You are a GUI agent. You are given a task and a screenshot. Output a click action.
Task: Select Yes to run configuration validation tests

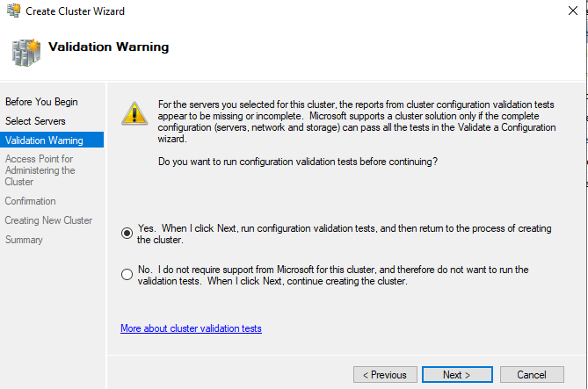127,234
